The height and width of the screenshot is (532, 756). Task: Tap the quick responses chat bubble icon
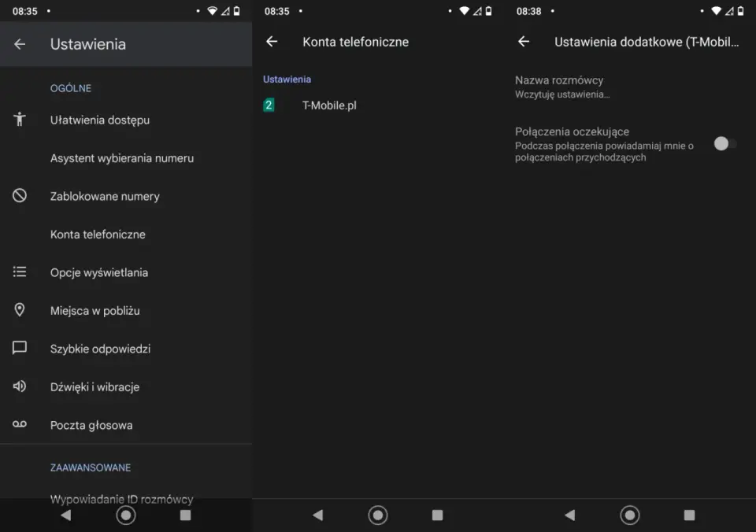(x=19, y=348)
